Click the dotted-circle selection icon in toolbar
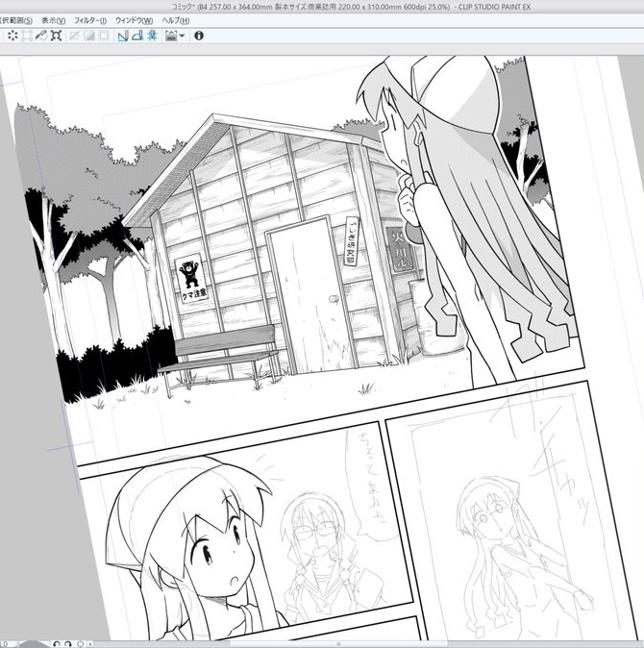 point(12,36)
